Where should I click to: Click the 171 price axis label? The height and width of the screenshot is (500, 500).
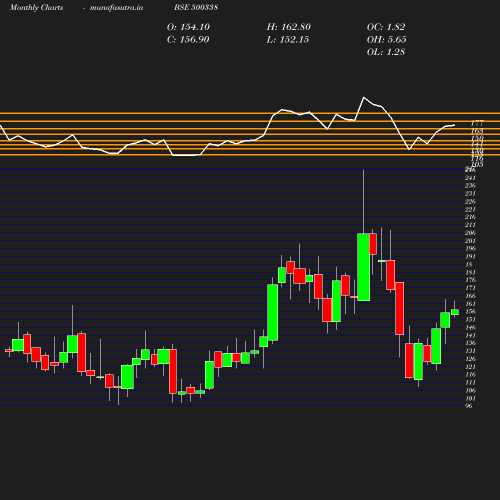pyautogui.click(x=470, y=288)
